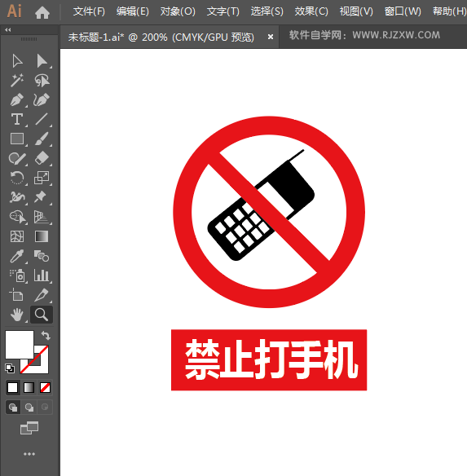467x476 pixels.
Task: Select the Blend tool
Action: [42, 256]
